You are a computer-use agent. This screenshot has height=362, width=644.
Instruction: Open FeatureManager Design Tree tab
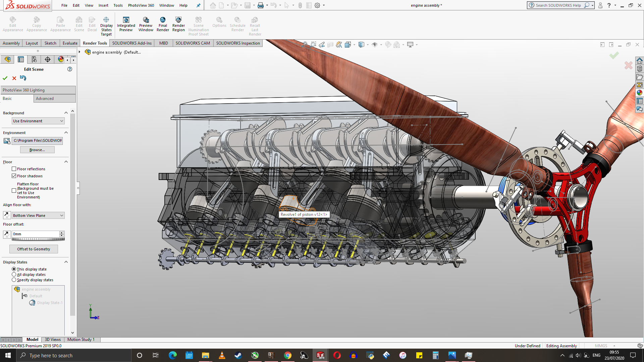(7, 59)
